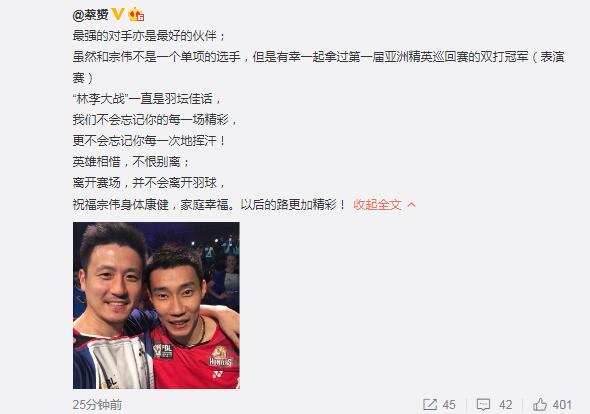Click the orange verified V badge
The width and height of the screenshot is (590, 414).
tap(118, 14)
